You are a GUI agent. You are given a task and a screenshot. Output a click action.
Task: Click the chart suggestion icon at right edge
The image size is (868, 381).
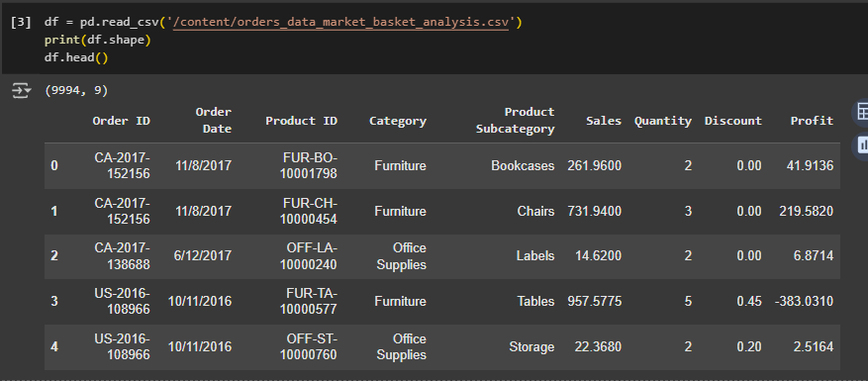[861, 145]
